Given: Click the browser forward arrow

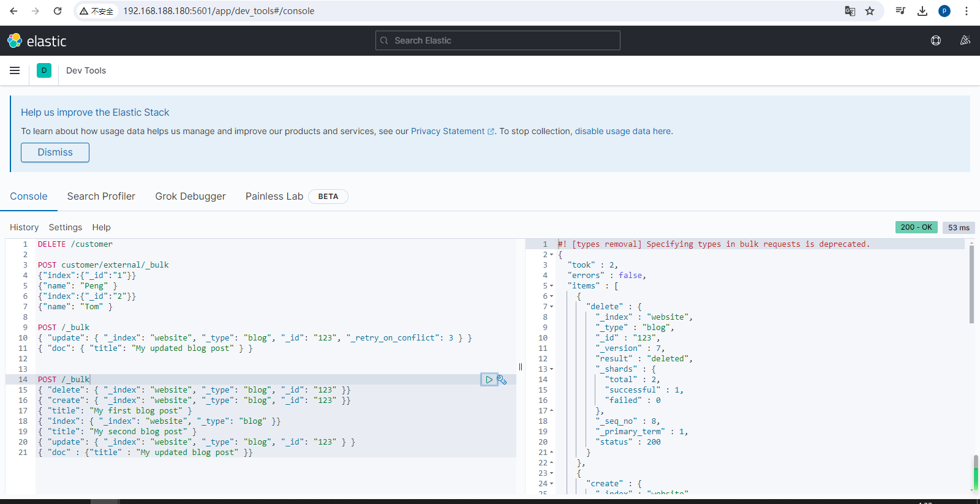Looking at the screenshot, I should click(x=36, y=11).
